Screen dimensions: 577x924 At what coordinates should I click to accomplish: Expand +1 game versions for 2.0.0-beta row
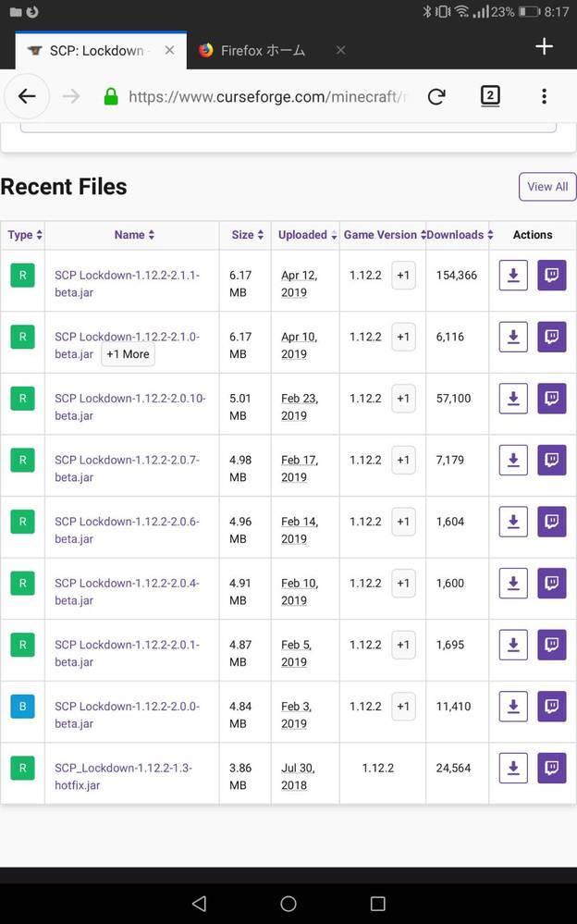pos(403,707)
